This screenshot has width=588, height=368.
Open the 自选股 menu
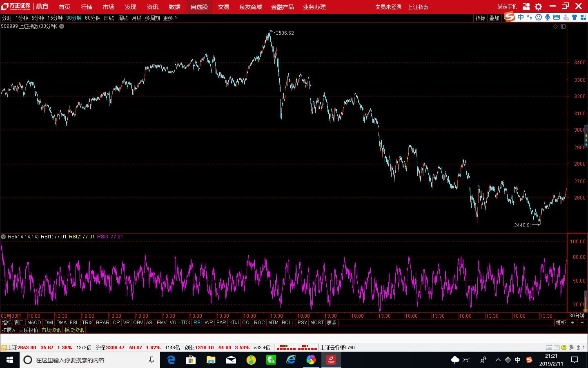coord(199,7)
